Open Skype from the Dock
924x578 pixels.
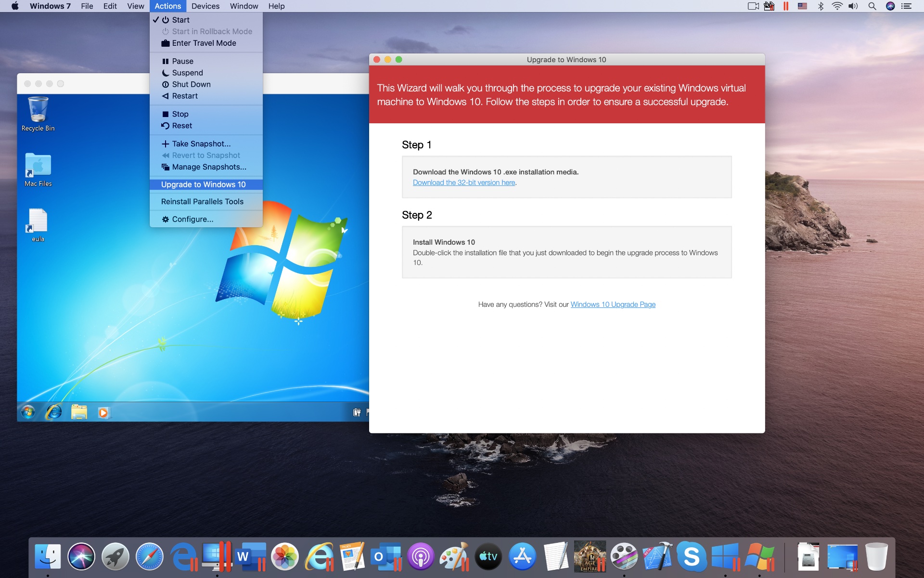[x=693, y=556]
